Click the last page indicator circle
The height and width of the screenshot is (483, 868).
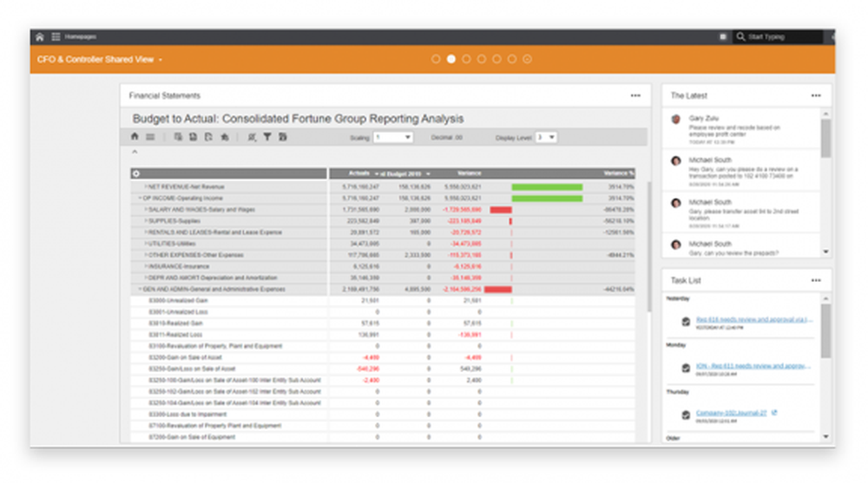pos(527,59)
